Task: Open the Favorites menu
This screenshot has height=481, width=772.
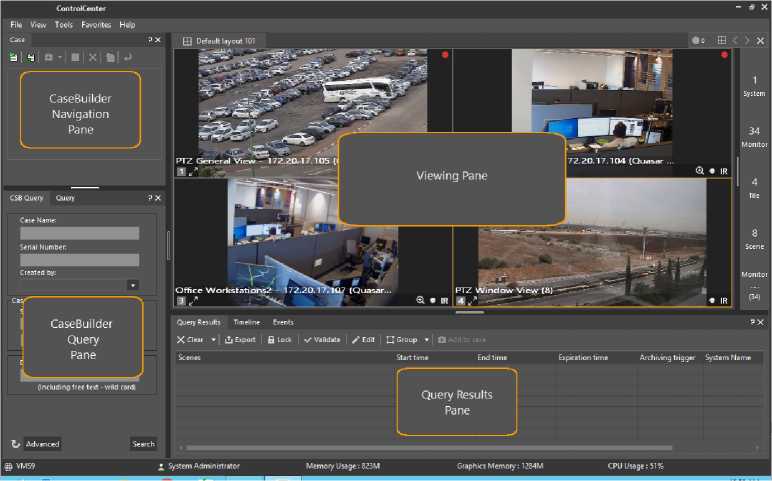Action: [96, 24]
